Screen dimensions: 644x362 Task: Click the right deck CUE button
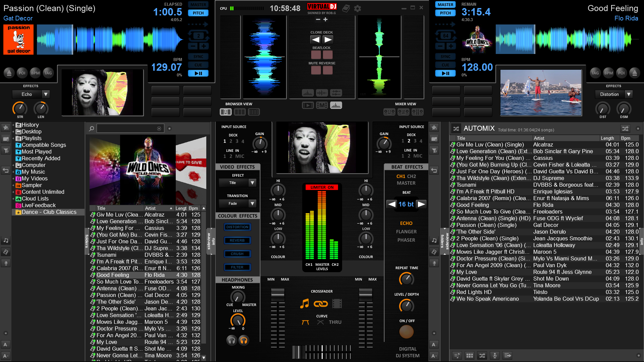[445, 65]
